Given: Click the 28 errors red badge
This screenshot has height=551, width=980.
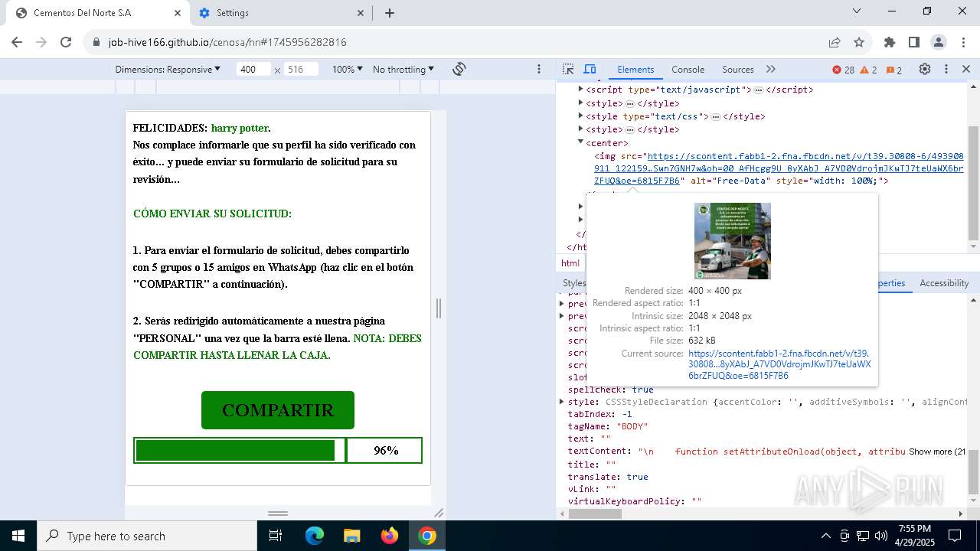Looking at the screenshot, I should coord(844,70).
